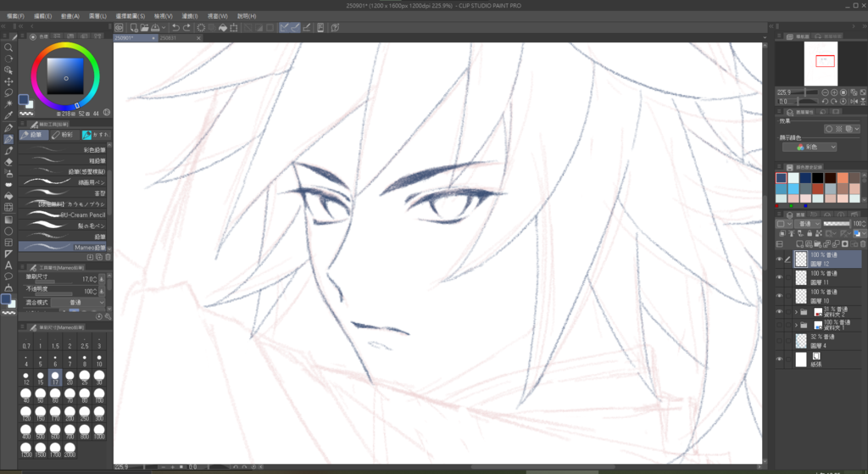Toggle visibility of layer 圖層 11
The width and height of the screenshot is (868, 474).
tap(780, 277)
